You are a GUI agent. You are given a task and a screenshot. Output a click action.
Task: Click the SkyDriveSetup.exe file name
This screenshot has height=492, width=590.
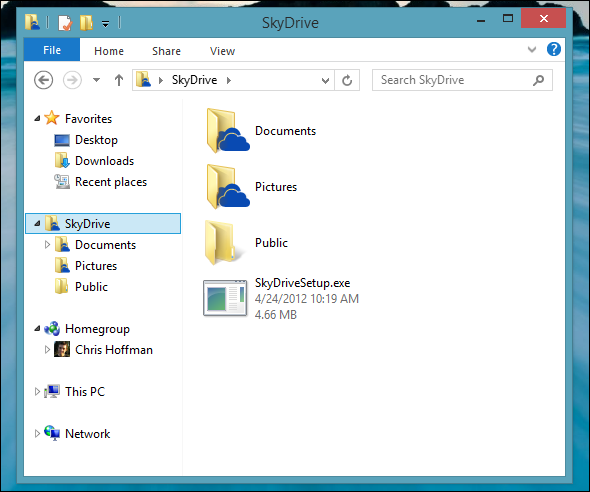(302, 283)
